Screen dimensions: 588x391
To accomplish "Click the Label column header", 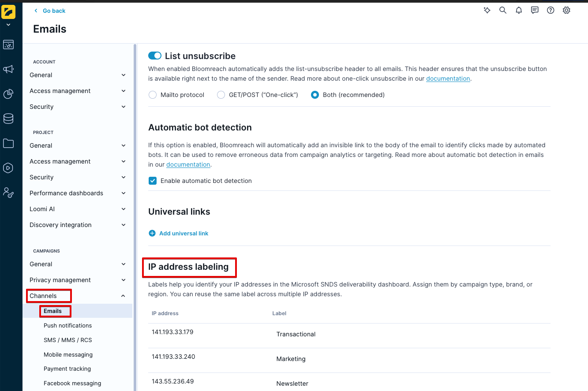I will tap(279, 313).
